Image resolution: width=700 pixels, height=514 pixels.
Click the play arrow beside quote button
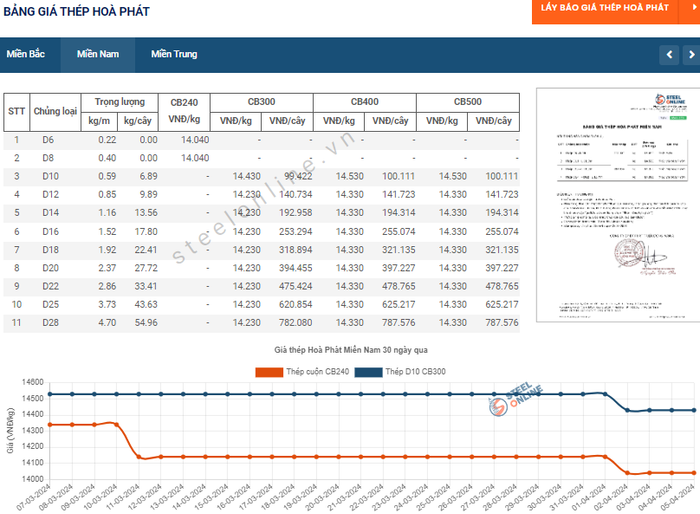(x=690, y=8)
